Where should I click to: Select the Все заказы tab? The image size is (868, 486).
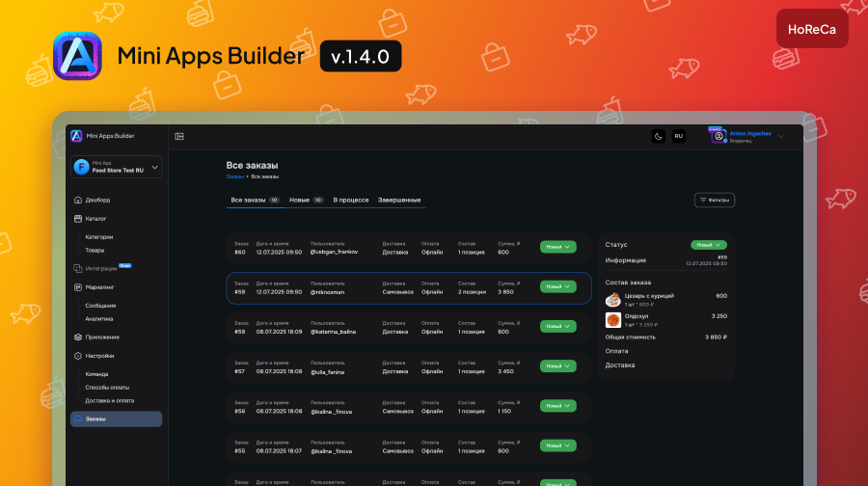point(256,200)
